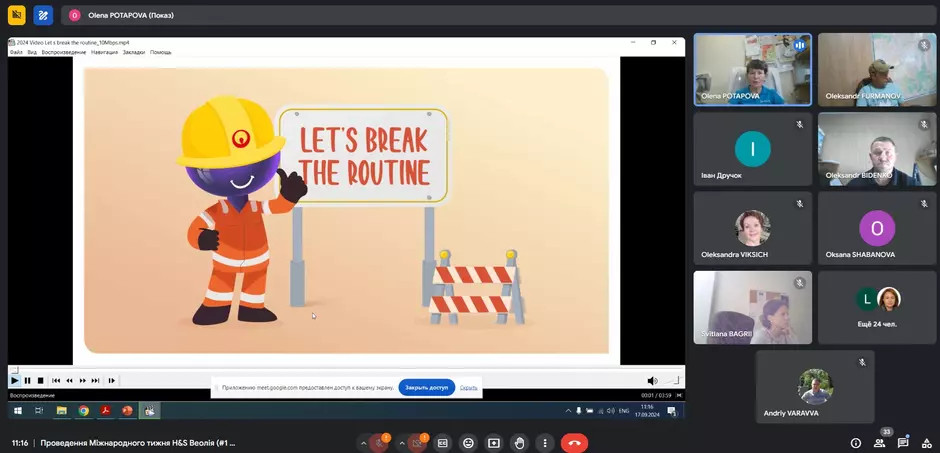The image size is (940, 453).
Task: Click Закрыть доступ to stop screen sharing
Action: 426,388
